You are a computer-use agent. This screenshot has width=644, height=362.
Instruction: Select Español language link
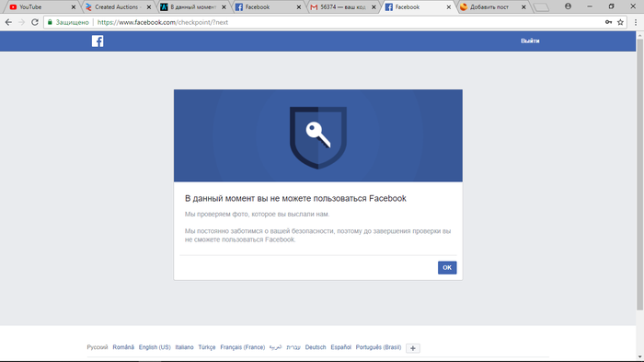click(341, 347)
